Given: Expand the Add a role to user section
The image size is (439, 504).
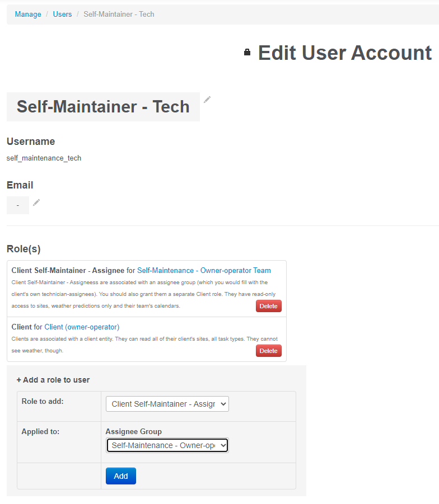Looking at the screenshot, I should click(x=53, y=380).
